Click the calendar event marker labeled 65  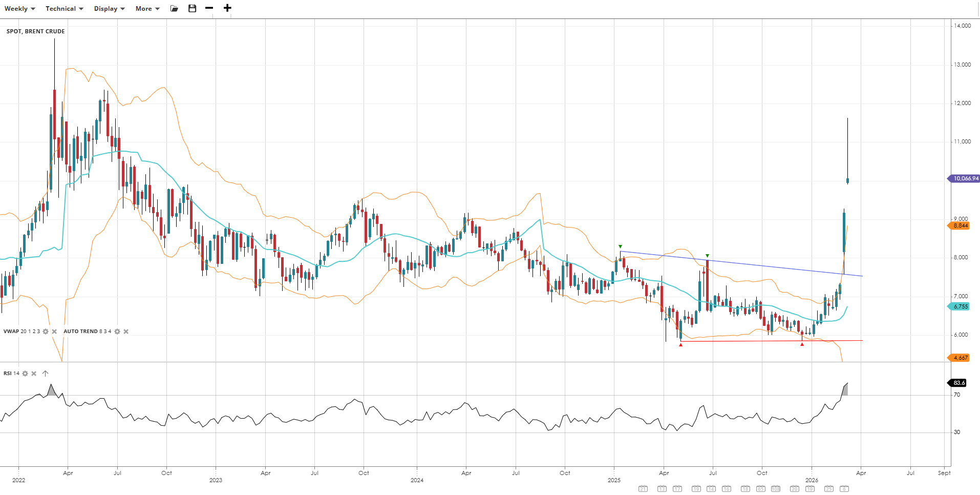[x=761, y=489]
